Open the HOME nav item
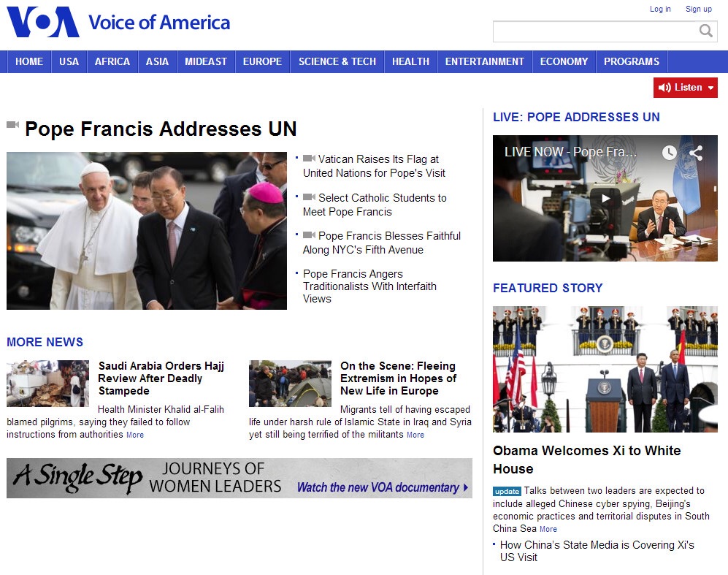 tap(28, 62)
